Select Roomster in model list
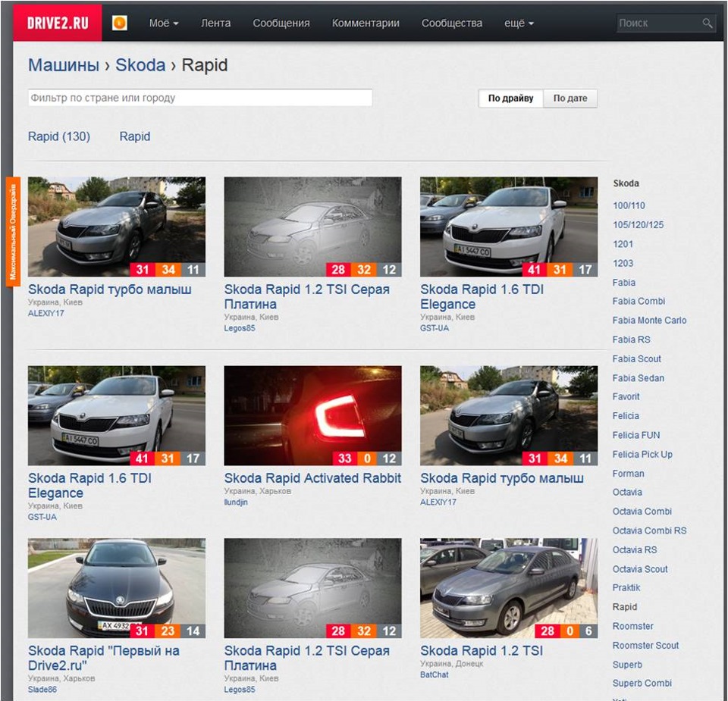 click(632, 626)
